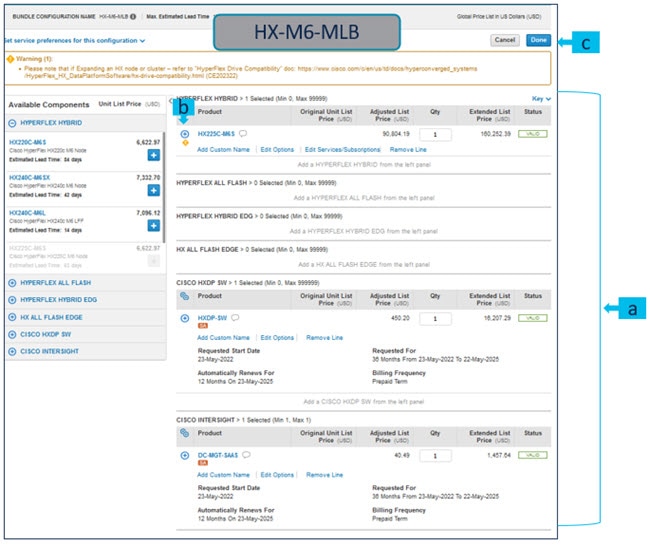Click Add Custom Name for DC-MGT-SAAS

pyautogui.click(x=223, y=475)
